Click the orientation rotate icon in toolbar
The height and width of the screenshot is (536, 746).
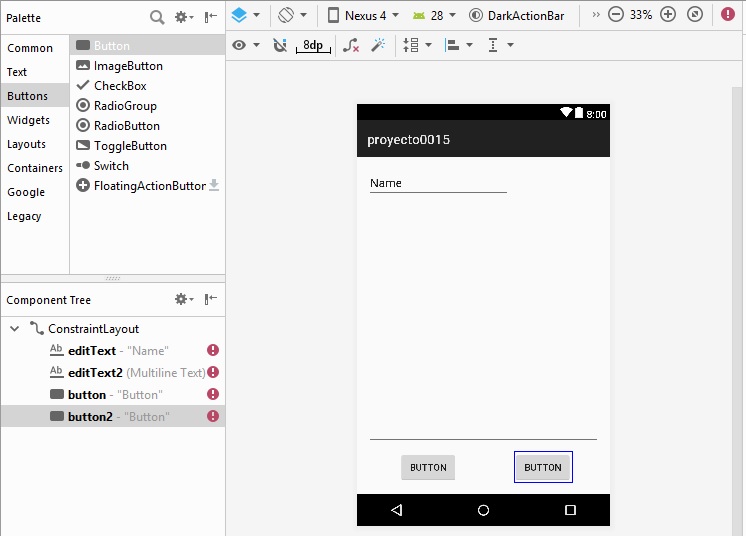(x=292, y=16)
